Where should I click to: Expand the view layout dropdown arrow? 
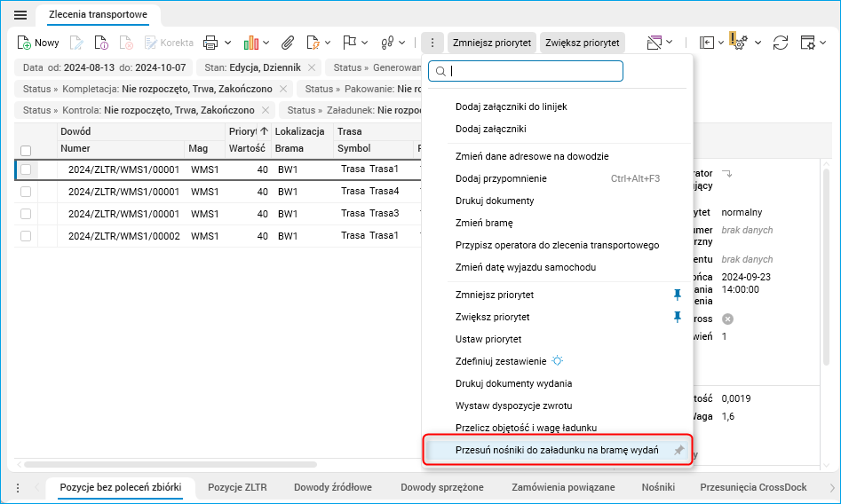point(670,42)
